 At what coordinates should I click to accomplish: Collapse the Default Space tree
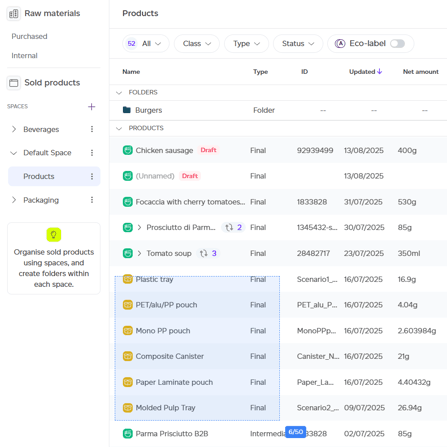[14, 153]
